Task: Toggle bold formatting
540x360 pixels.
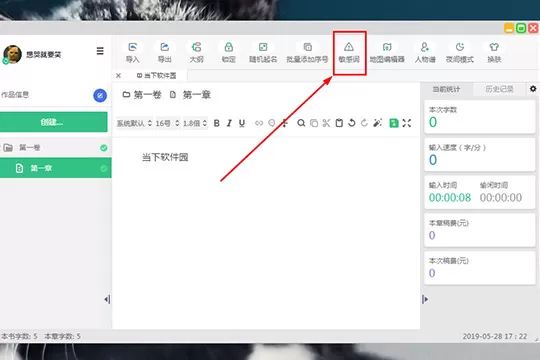Action: tap(217, 123)
